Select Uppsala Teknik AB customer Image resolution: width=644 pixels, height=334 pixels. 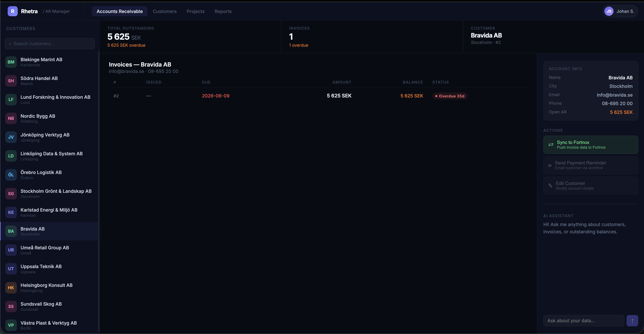coord(49,269)
